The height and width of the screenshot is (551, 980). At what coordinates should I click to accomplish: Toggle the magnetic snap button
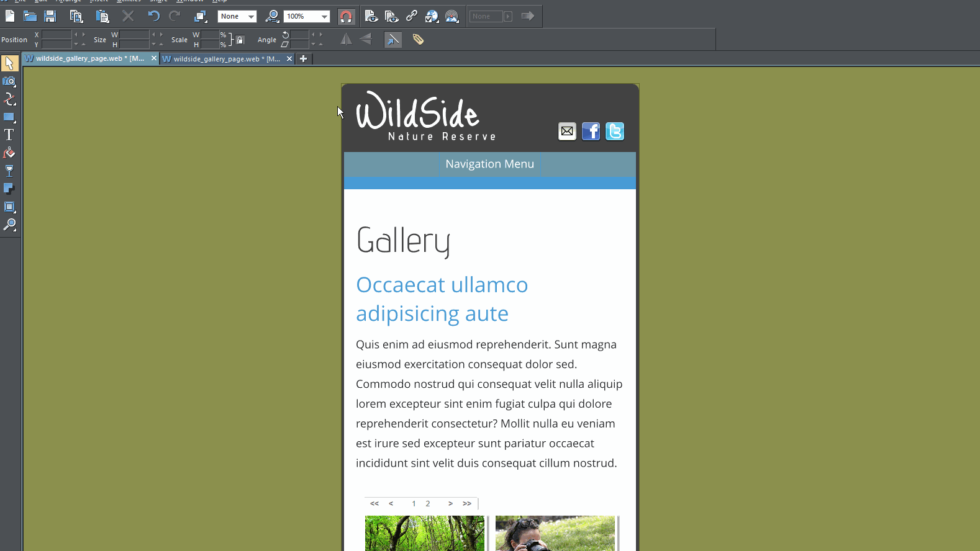pyautogui.click(x=346, y=16)
